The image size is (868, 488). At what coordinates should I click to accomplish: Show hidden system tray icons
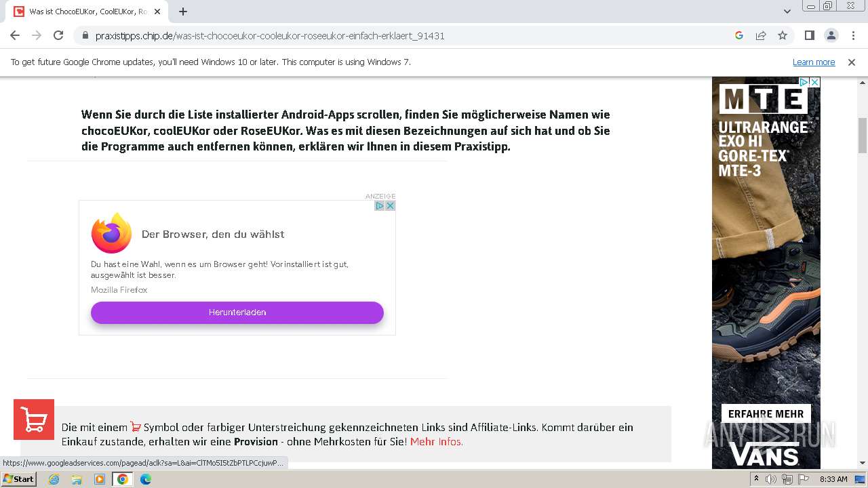point(757,479)
